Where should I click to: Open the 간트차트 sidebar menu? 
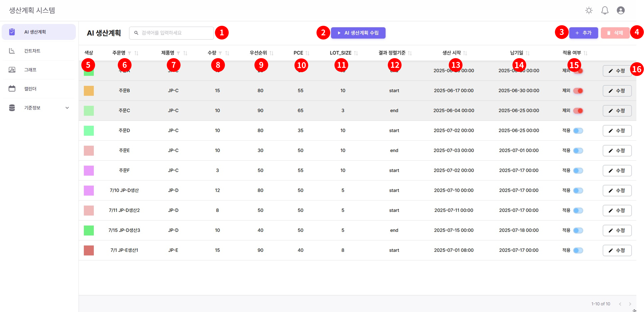click(32, 51)
